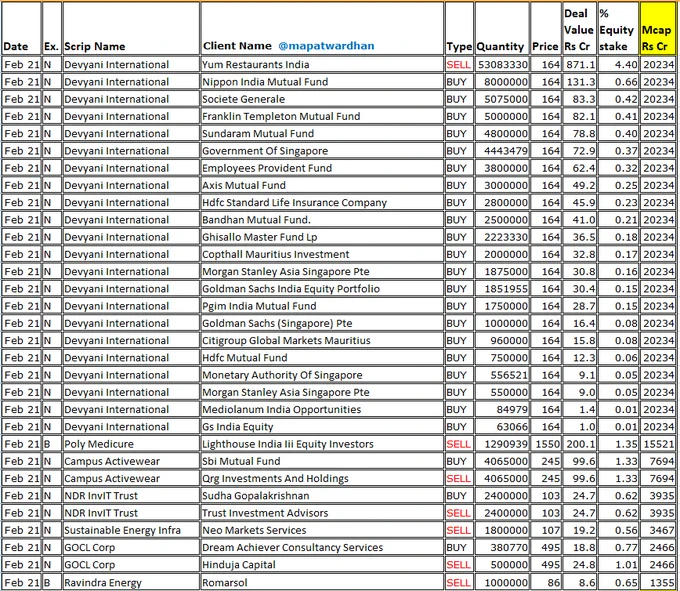Select Goldman Sachs India Equity Portfolio cell
The width and height of the screenshot is (680, 591).
(x=322, y=289)
